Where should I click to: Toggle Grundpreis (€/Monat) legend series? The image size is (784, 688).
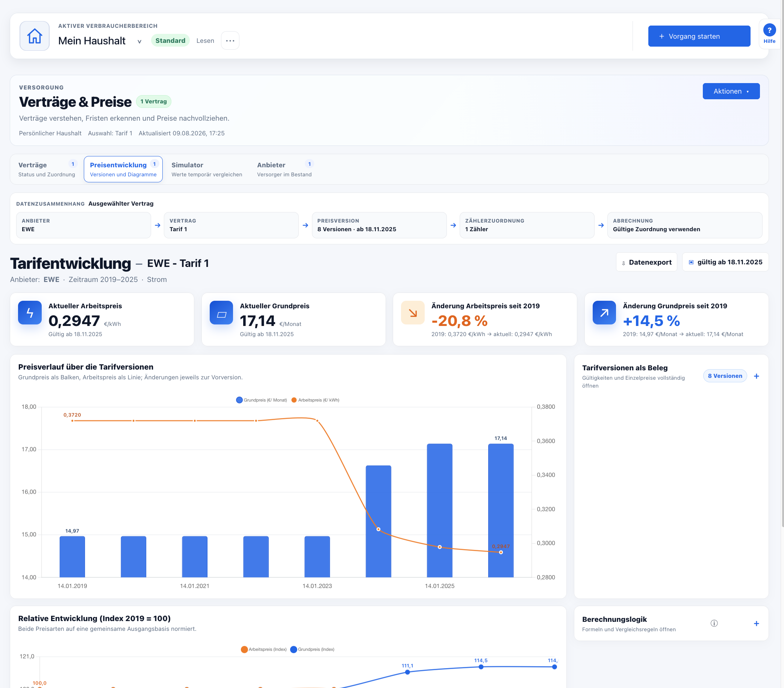[x=262, y=400]
